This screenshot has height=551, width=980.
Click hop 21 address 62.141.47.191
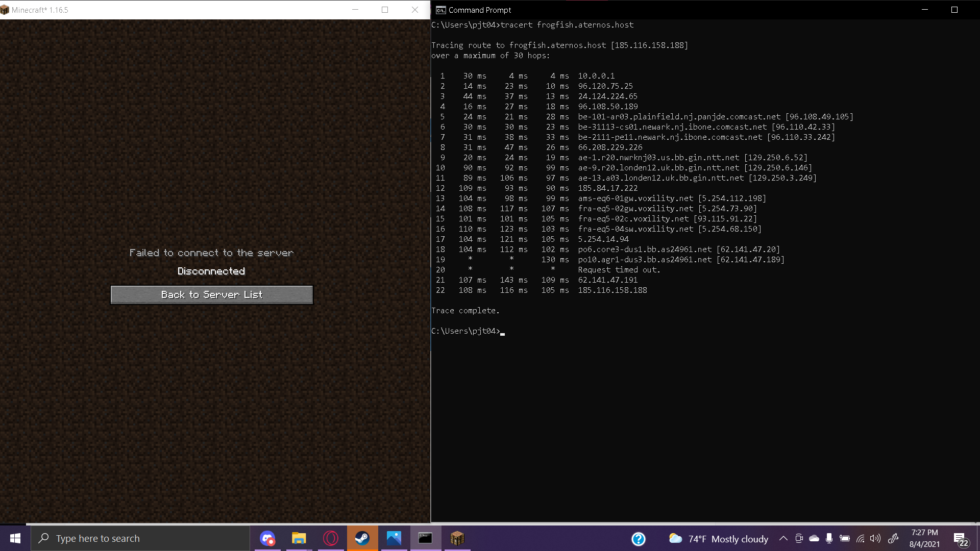pos(607,280)
